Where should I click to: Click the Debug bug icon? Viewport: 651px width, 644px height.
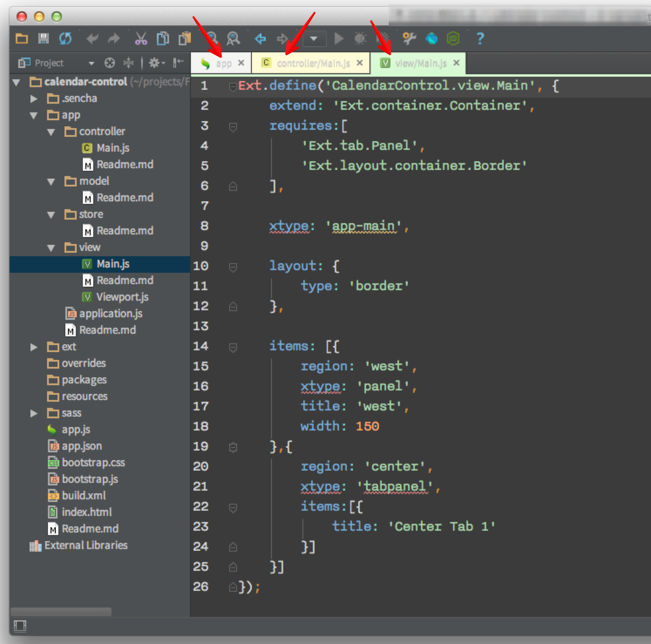coord(360,39)
